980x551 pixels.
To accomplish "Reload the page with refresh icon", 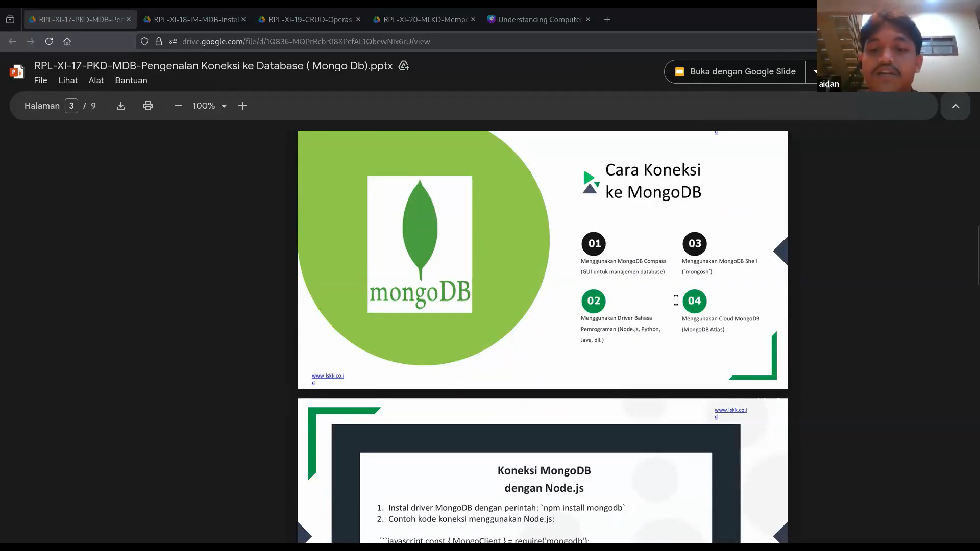I will 49,41.
